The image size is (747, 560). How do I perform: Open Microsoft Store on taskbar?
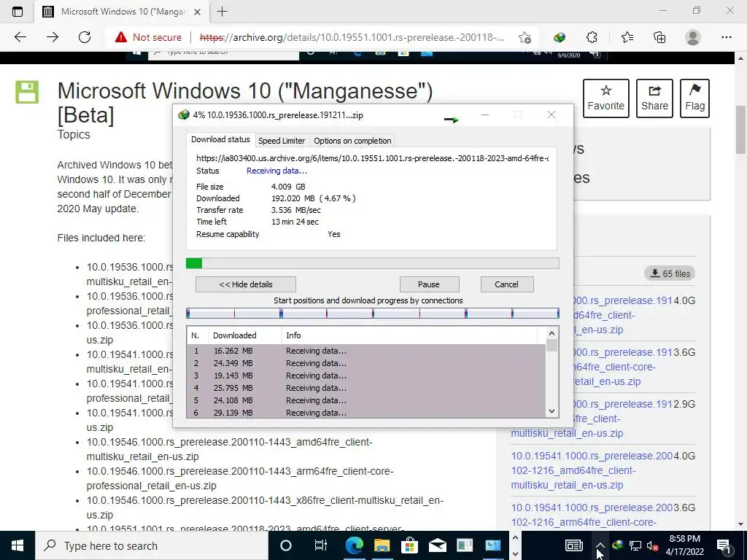[409, 545]
